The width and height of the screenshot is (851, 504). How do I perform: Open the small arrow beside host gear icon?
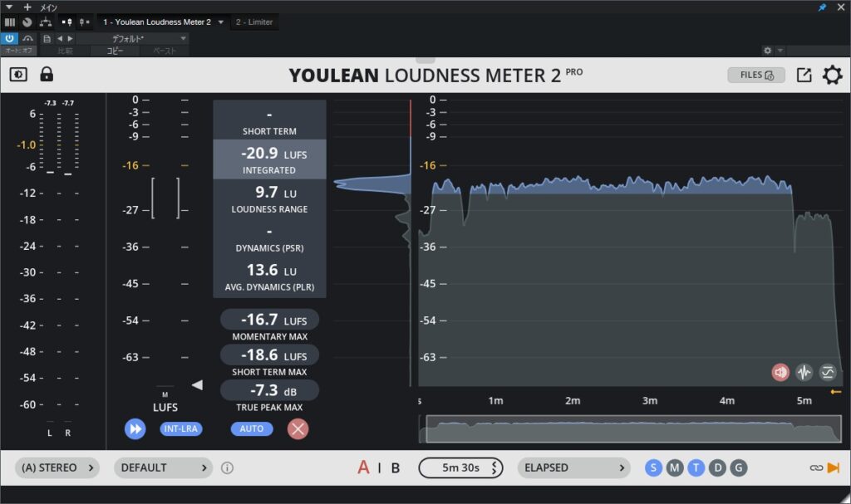pos(780,51)
